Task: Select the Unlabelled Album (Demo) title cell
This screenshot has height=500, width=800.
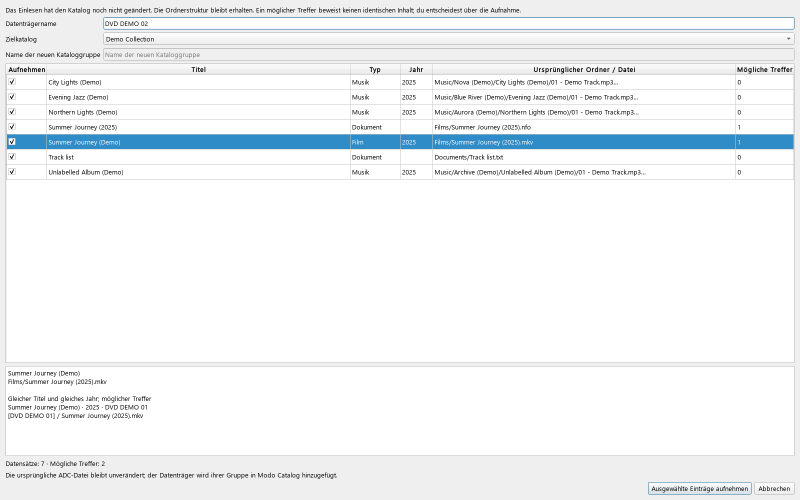Action: 198,172
